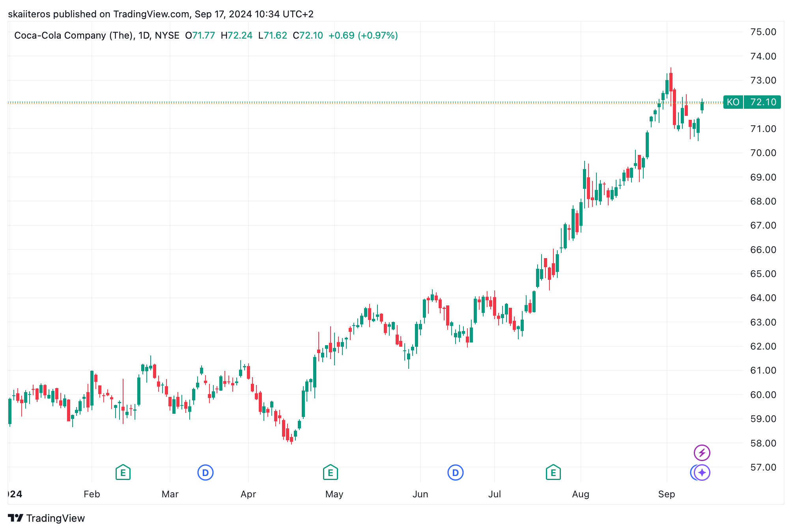This screenshot has height=532, width=792.
Task: Click the close value C72.10
Action: 308,35
